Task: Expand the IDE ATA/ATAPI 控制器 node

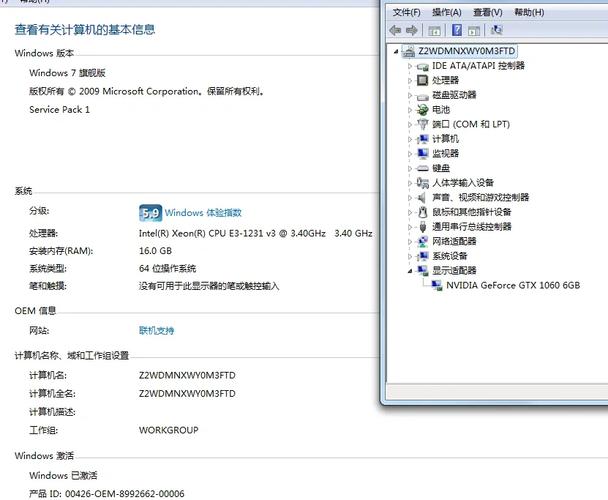Action: [410, 66]
